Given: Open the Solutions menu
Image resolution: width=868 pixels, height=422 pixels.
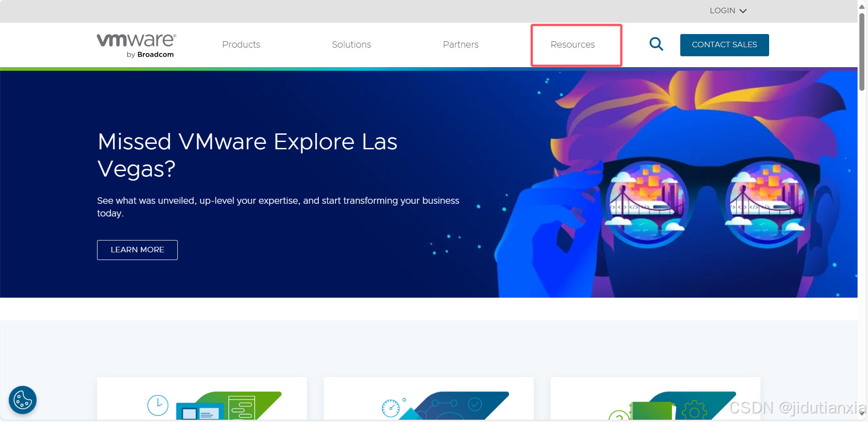Looking at the screenshot, I should pos(351,44).
